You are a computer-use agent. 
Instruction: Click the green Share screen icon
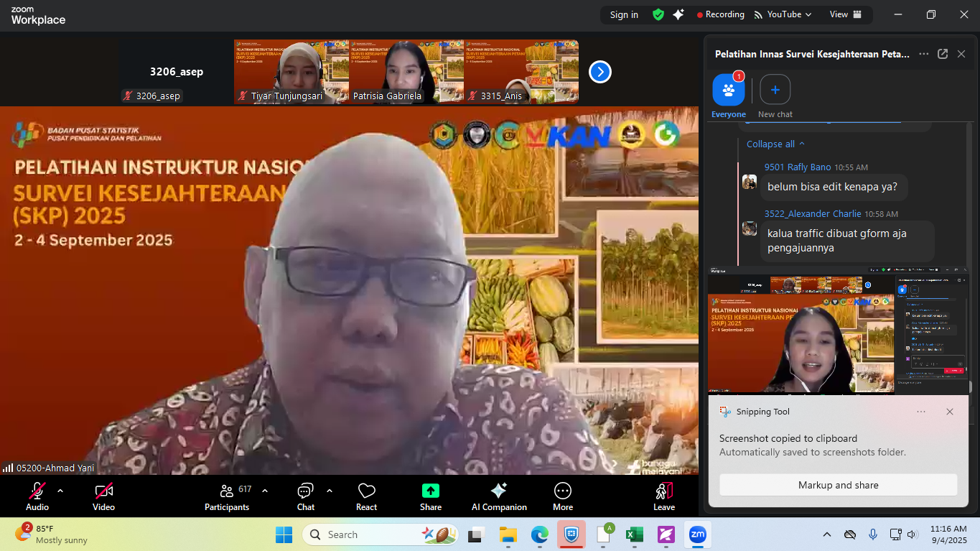(x=430, y=491)
